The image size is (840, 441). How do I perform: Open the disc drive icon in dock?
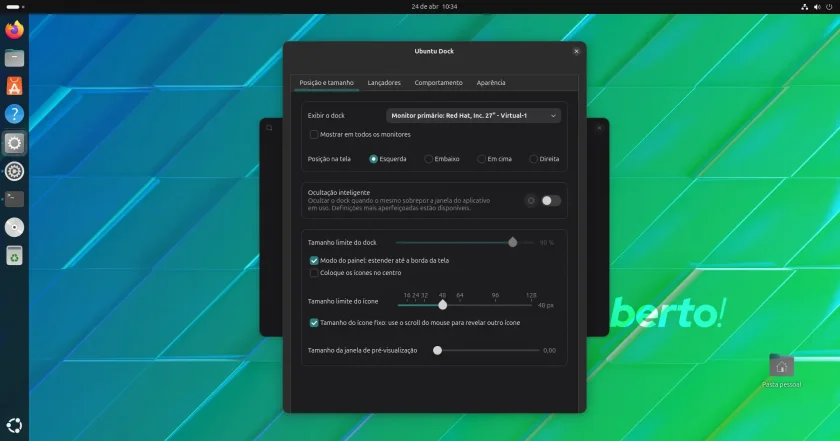point(14,228)
